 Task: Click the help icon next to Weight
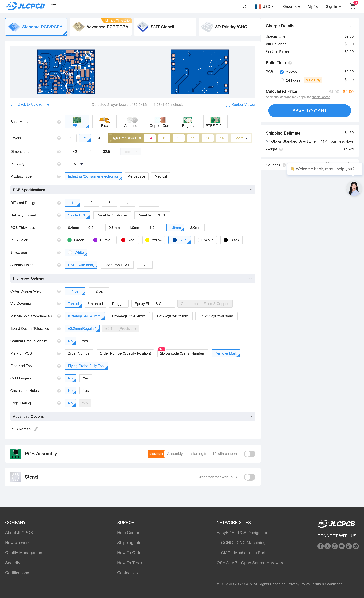click(281, 150)
